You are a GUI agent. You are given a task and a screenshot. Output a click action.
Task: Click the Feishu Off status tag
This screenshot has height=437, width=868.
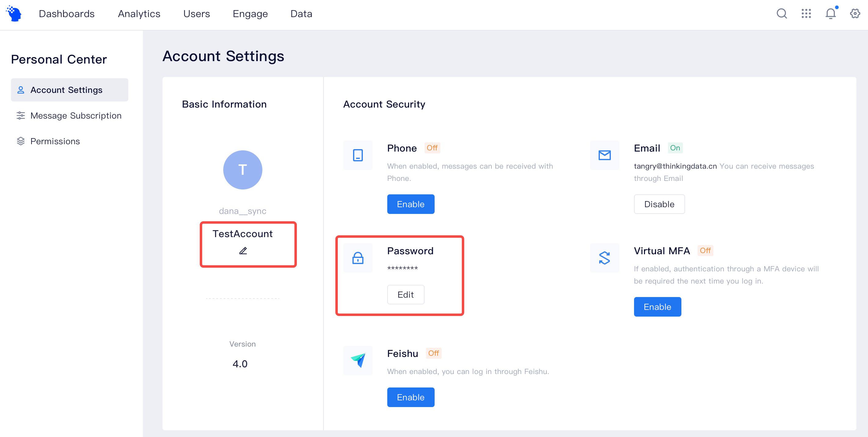[434, 353]
